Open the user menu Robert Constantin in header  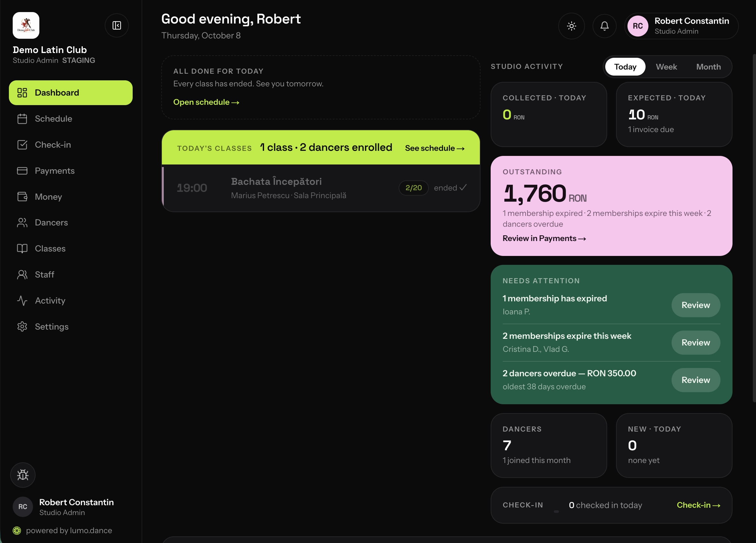click(681, 26)
